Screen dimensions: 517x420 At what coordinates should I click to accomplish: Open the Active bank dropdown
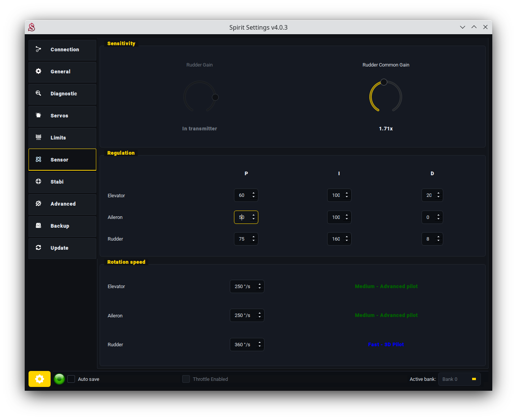pyautogui.click(x=459, y=379)
